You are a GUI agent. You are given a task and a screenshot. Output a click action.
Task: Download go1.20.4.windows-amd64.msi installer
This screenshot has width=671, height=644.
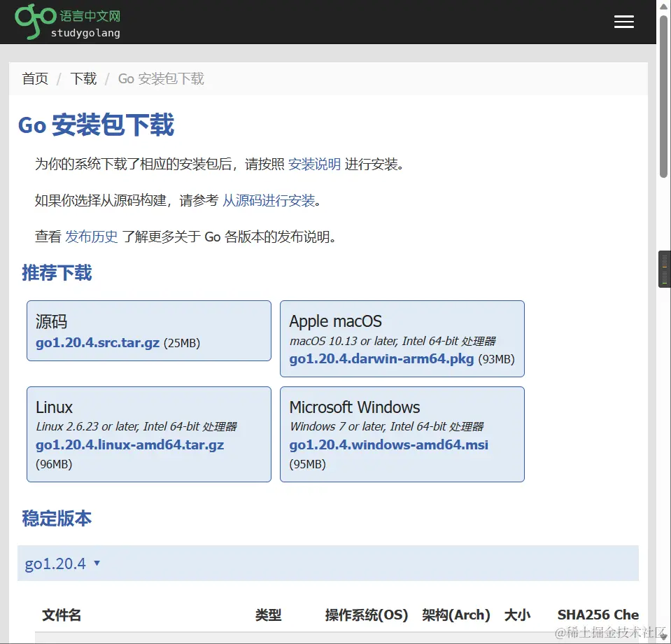[x=388, y=445]
